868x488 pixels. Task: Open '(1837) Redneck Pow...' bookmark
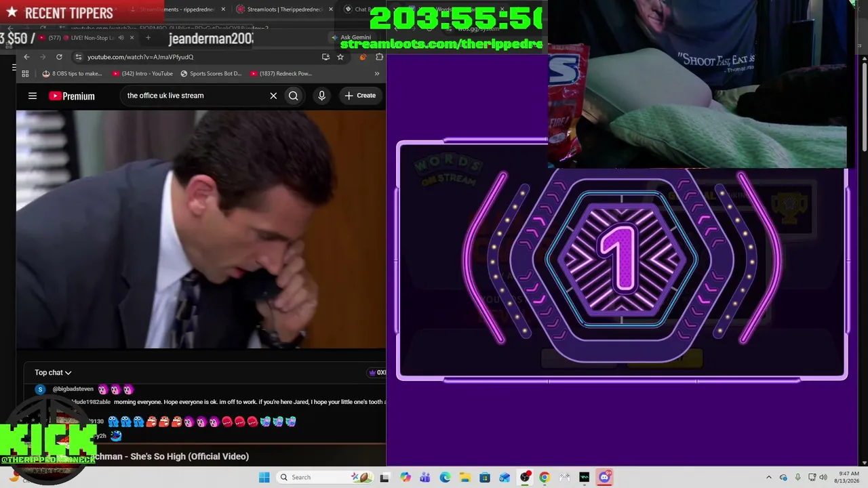click(281, 73)
